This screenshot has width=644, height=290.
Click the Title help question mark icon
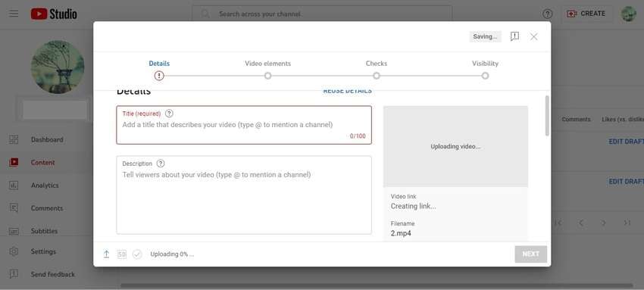[x=169, y=114]
